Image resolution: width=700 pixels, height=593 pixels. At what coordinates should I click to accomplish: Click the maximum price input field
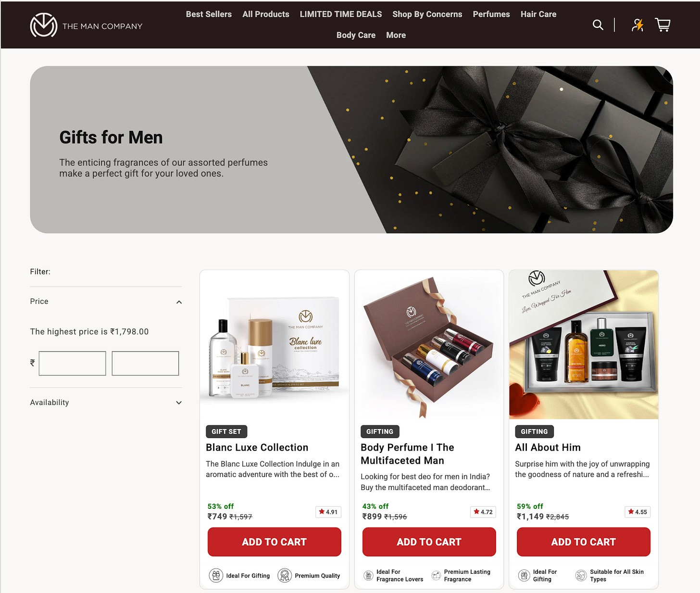pos(145,363)
